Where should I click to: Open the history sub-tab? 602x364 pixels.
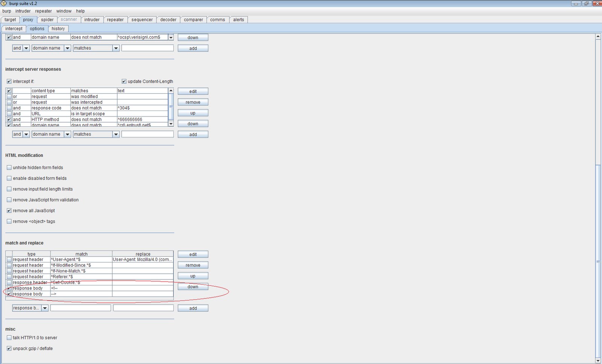coord(58,29)
